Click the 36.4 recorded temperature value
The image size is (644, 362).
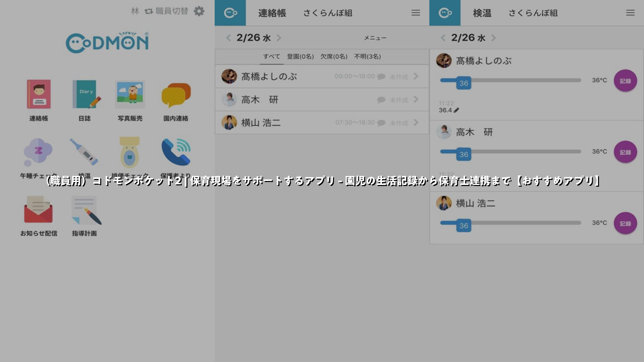click(x=445, y=110)
